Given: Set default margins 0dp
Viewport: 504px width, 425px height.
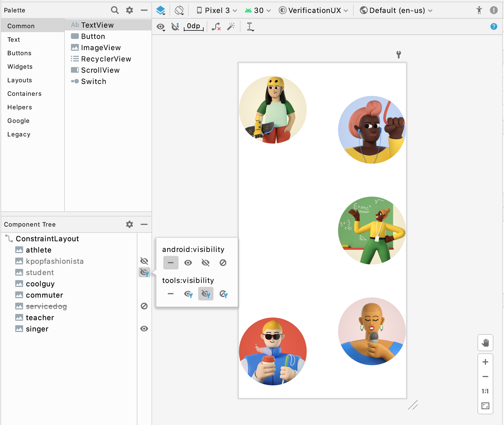Looking at the screenshot, I should tap(194, 26).
